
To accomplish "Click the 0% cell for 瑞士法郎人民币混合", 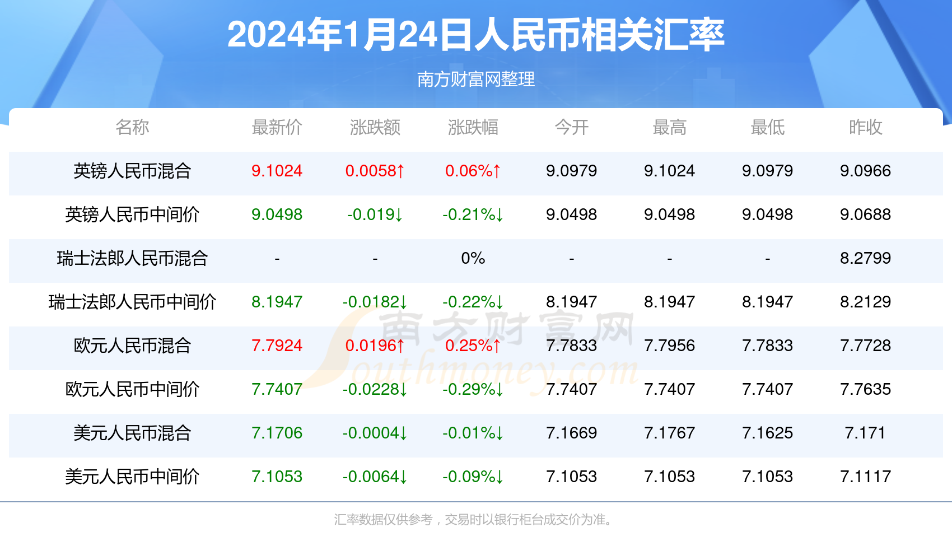I will [473, 258].
